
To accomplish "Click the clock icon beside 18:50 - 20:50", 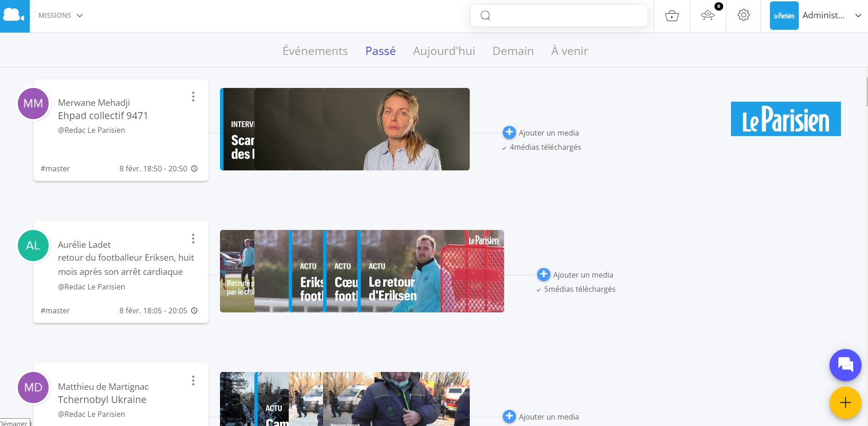I will (194, 169).
